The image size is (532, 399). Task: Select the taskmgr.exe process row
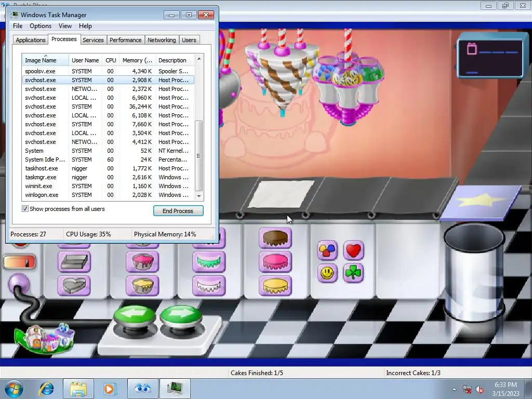[x=108, y=177]
